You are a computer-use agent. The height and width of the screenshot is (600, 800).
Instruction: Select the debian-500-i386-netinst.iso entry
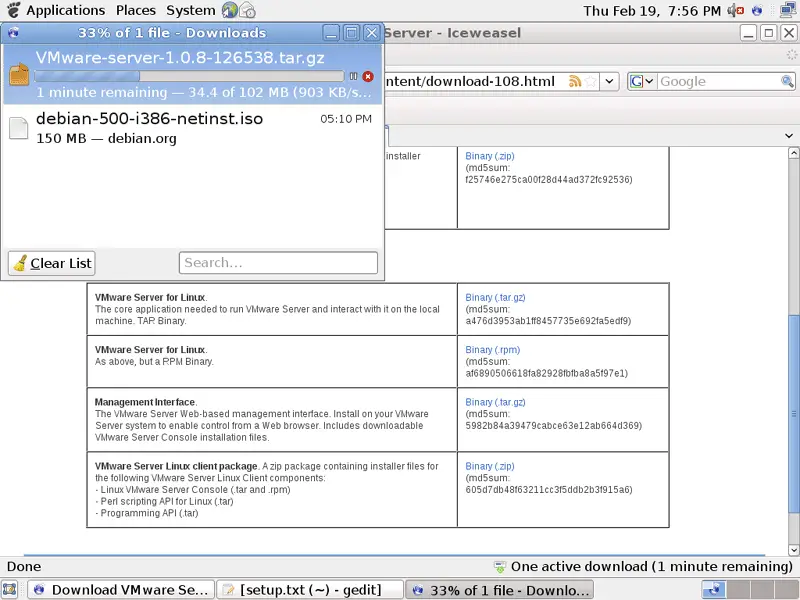[x=192, y=128]
